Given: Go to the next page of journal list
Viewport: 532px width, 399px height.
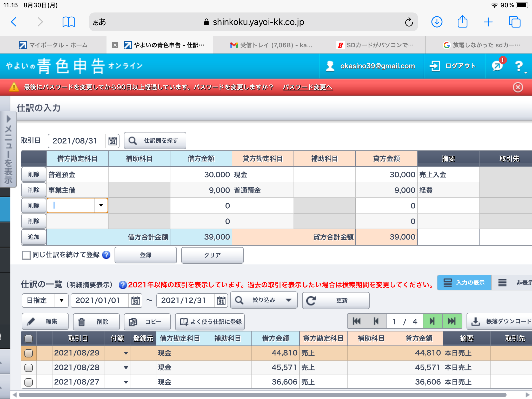Looking at the screenshot, I should pos(432,321).
